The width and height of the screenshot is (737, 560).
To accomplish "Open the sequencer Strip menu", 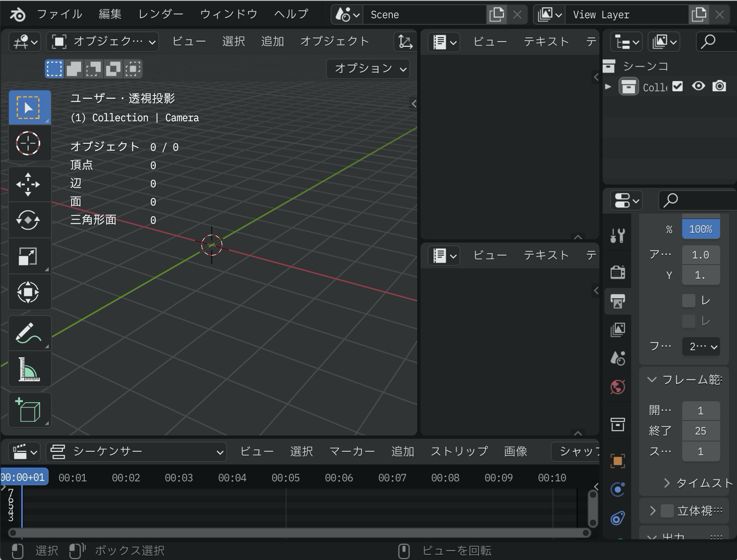I will tap(459, 452).
